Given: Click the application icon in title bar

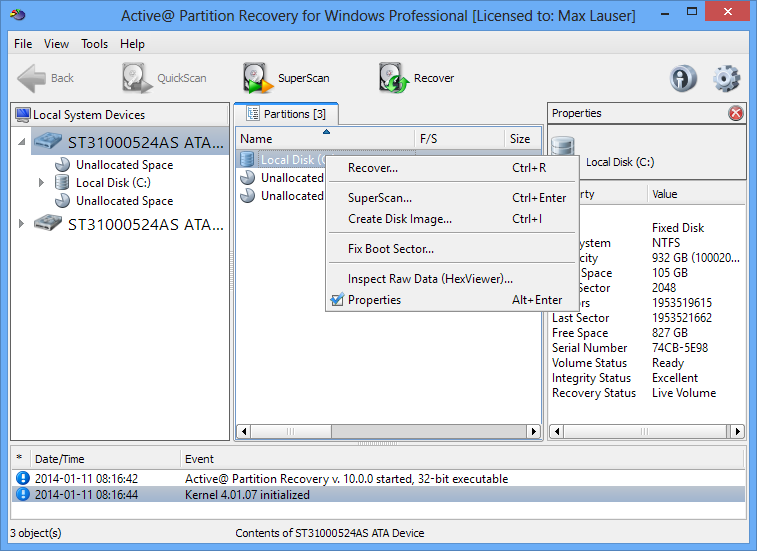Looking at the screenshot, I should coord(17,14).
